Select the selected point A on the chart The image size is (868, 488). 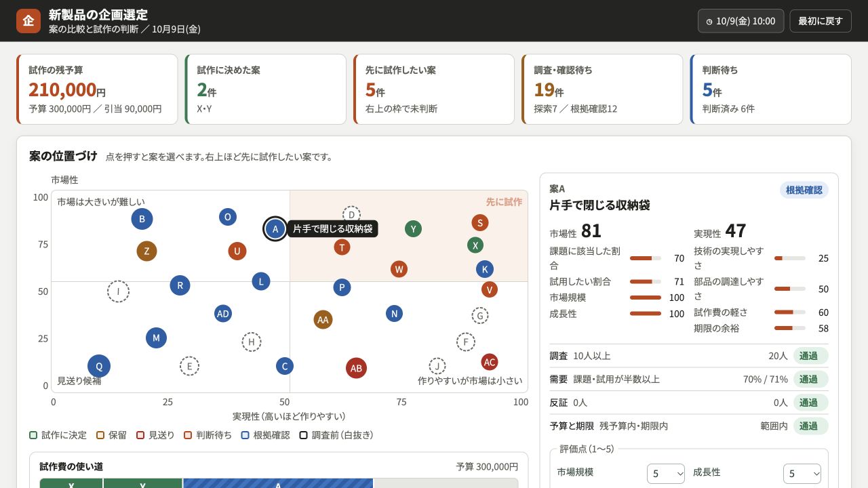[275, 229]
